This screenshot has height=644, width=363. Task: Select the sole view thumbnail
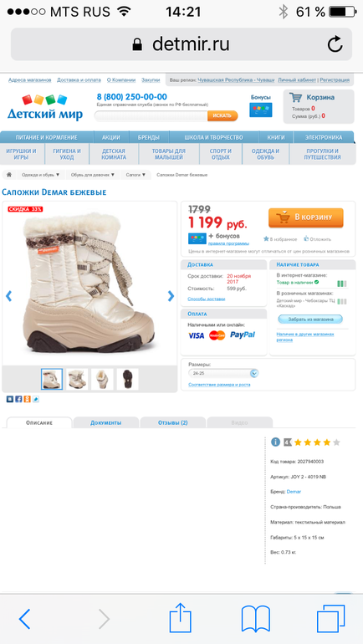coord(127,379)
